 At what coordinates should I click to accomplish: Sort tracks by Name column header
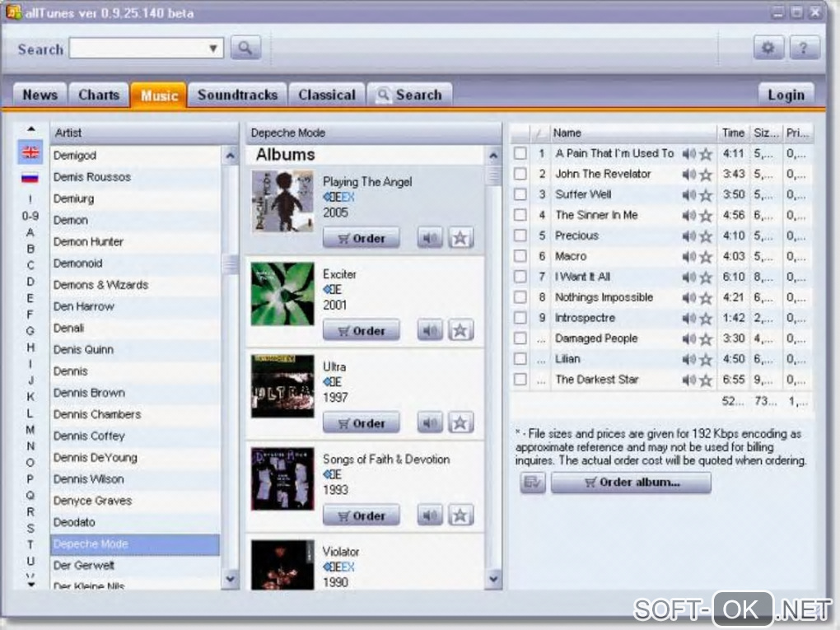point(633,133)
